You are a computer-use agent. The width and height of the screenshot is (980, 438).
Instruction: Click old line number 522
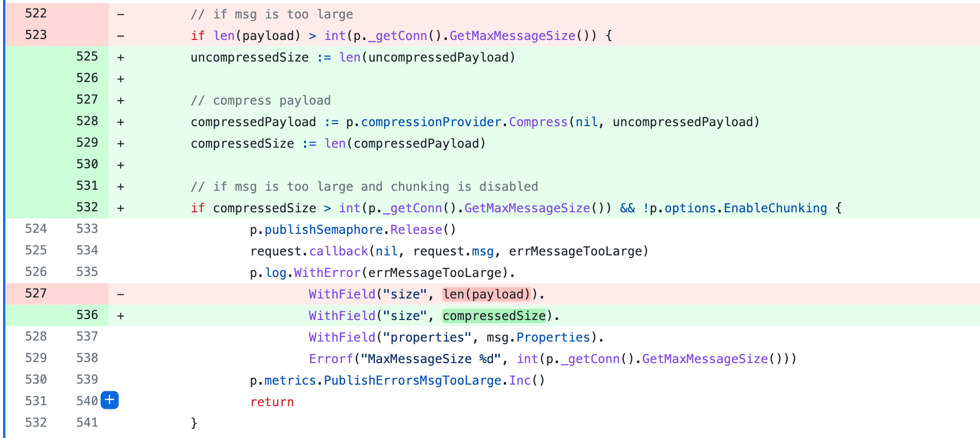pyautogui.click(x=36, y=13)
